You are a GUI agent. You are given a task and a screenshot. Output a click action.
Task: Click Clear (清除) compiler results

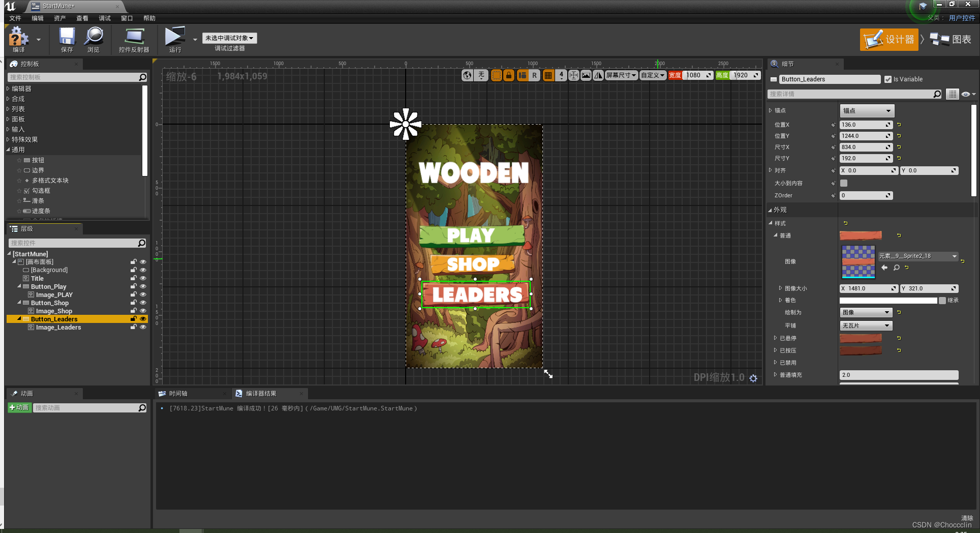pos(967,518)
